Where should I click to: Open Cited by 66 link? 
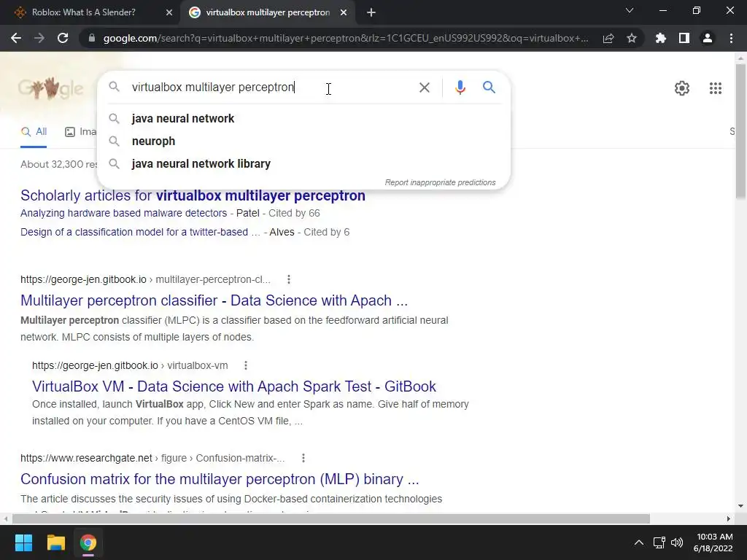point(294,214)
